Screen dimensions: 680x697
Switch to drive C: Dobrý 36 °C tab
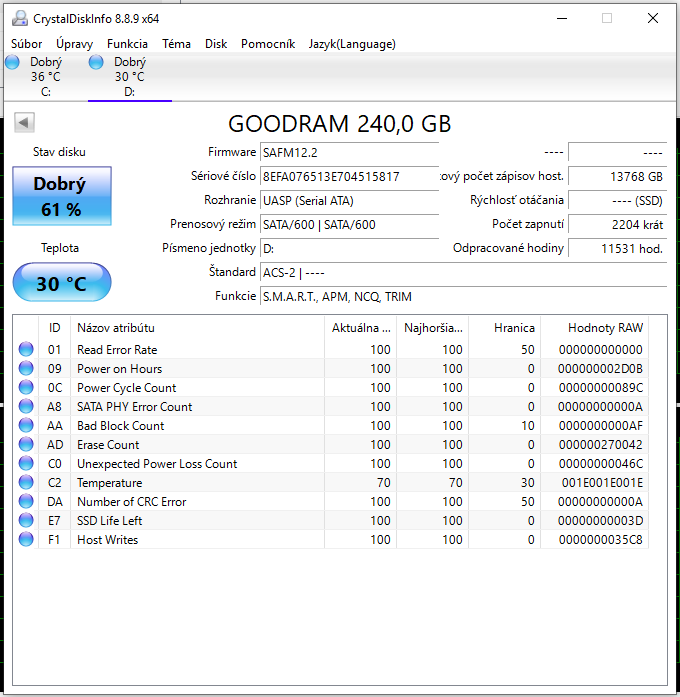[46, 77]
